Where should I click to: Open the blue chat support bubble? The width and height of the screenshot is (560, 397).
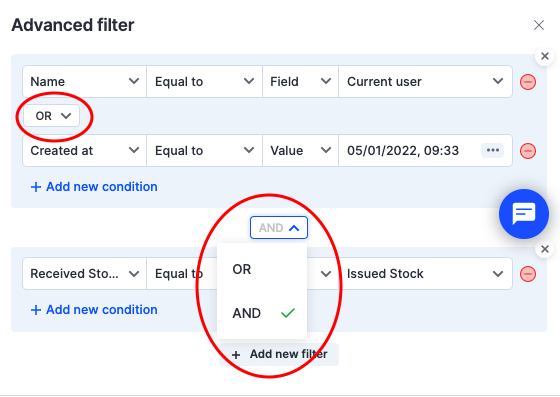click(524, 214)
